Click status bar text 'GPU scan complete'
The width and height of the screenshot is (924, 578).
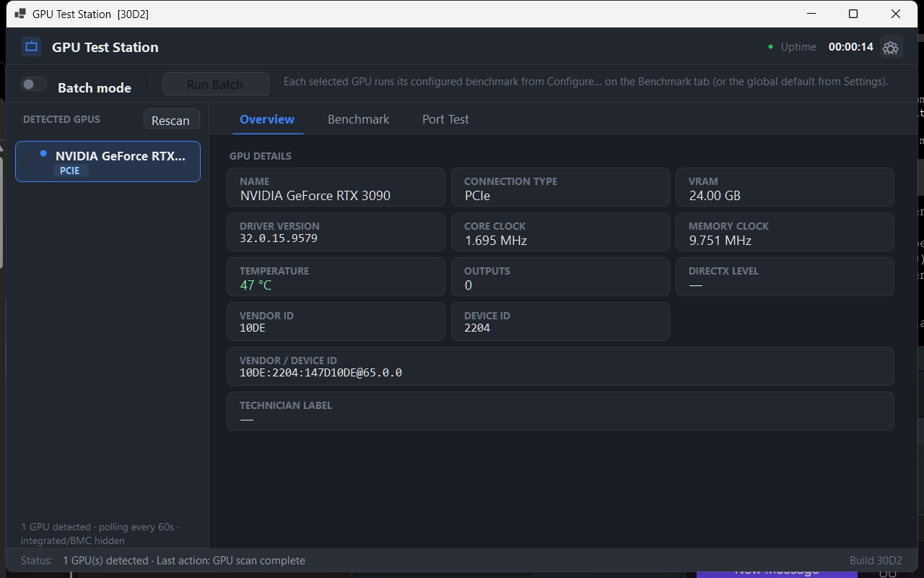(259, 561)
